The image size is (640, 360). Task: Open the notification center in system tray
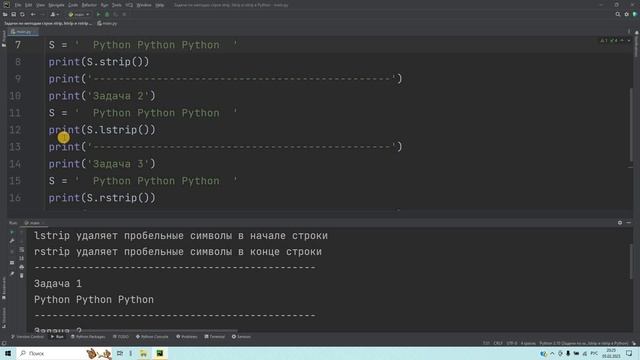coord(629,353)
